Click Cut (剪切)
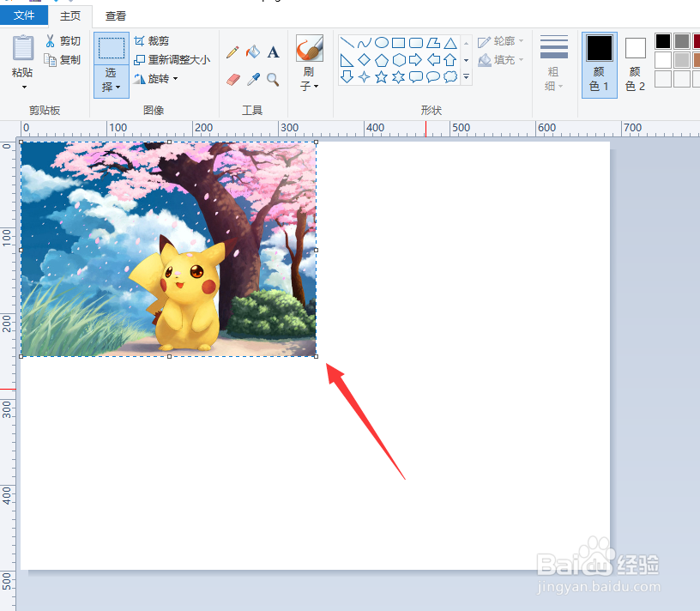 (62, 41)
